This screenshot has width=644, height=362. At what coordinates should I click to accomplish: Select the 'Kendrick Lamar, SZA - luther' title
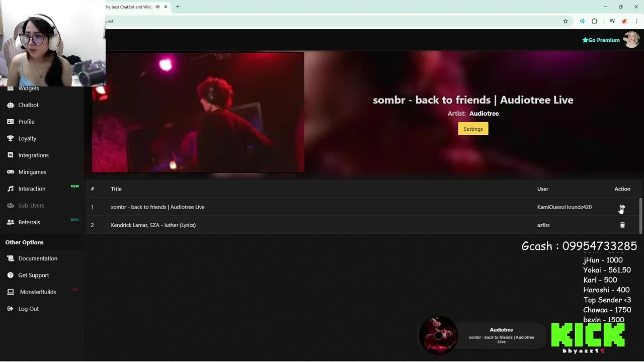coord(153,225)
